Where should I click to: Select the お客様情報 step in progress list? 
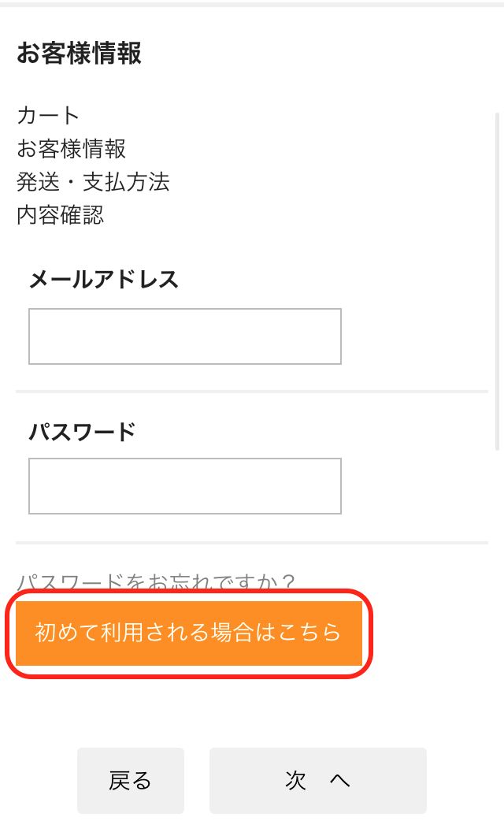(71, 148)
